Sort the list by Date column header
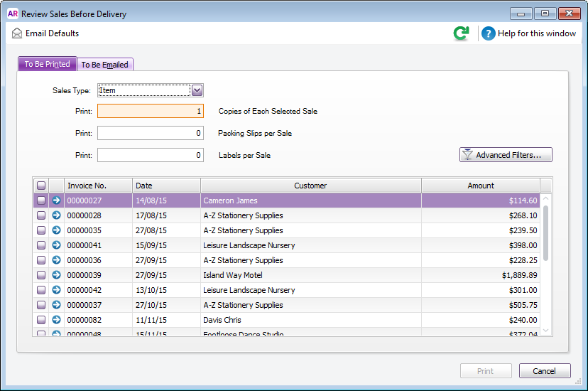 click(x=166, y=186)
